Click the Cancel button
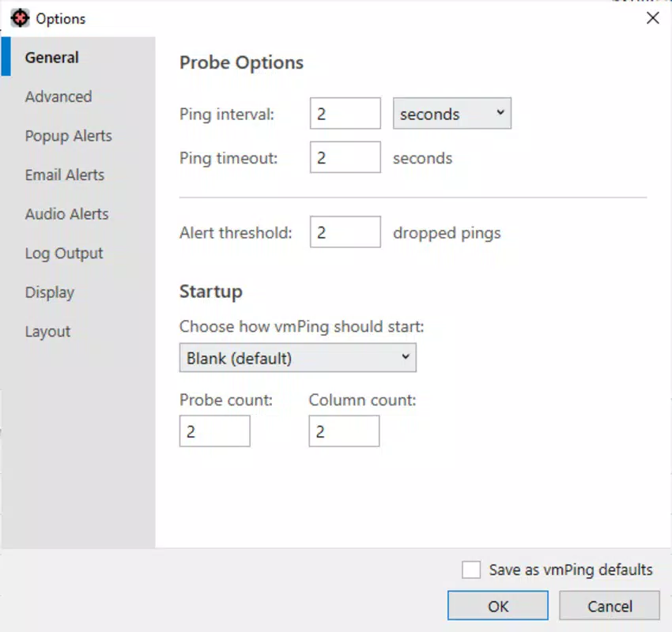The image size is (672, 632). (x=610, y=606)
